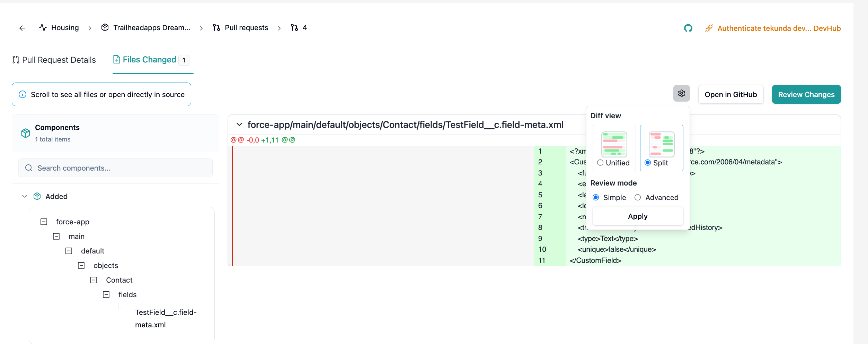The height and width of the screenshot is (344, 868).
Task: Click diff line <type>Text</type>
Action: 608,239
